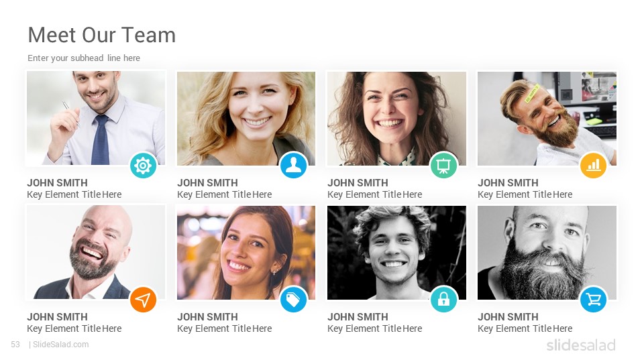
Task: Click the teal padlock icon
Action: [443, 300]
